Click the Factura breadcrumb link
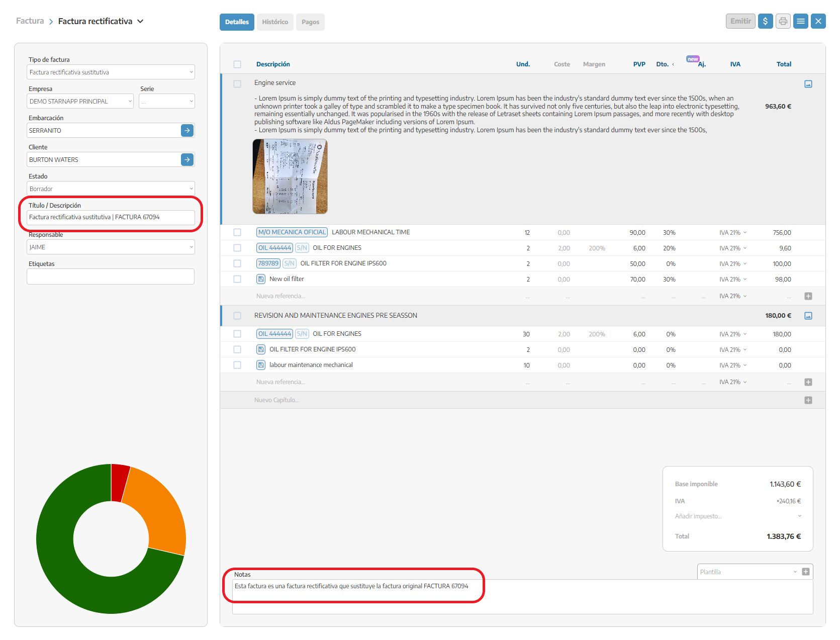This screenshot has height=640, width=840. [x=30, y=21]
